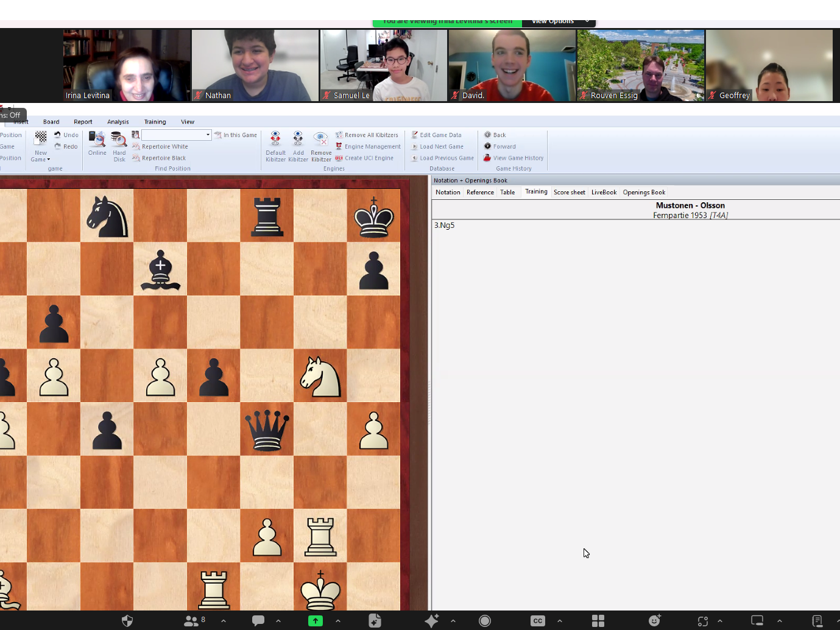Click Load Next Game

click(x=441, y=147)
